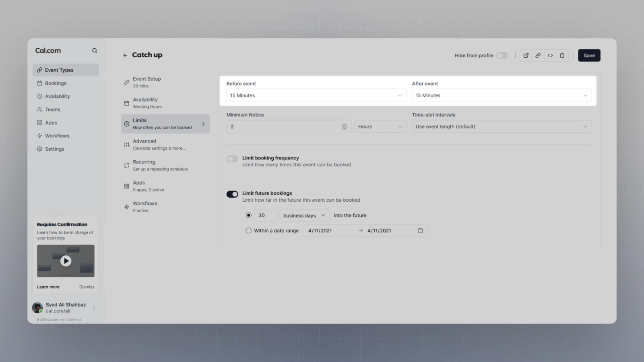Play the Requires Confirmation video thumbnail

tap(66, 261)
